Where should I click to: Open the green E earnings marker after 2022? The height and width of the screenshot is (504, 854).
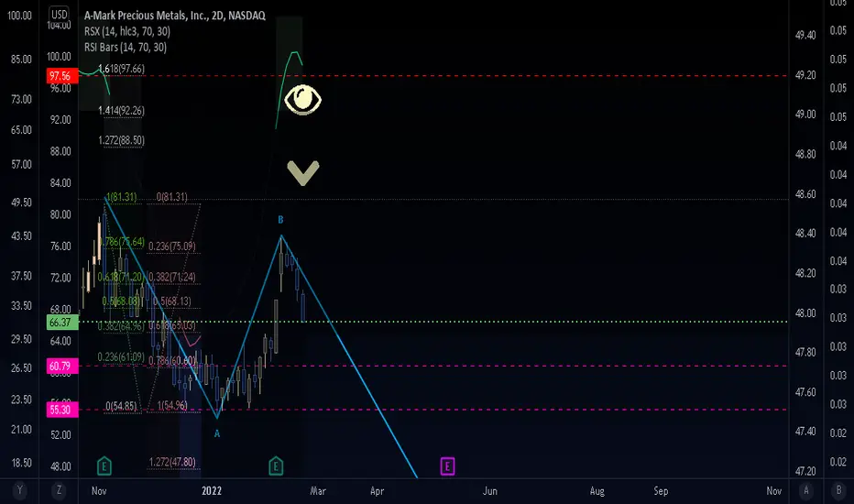(276, 466)
